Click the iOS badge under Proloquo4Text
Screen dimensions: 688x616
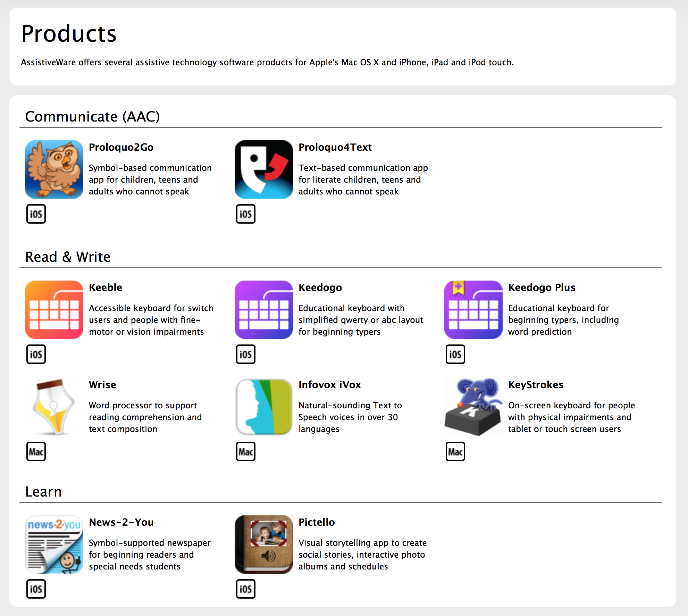click(x=246, y=214)
